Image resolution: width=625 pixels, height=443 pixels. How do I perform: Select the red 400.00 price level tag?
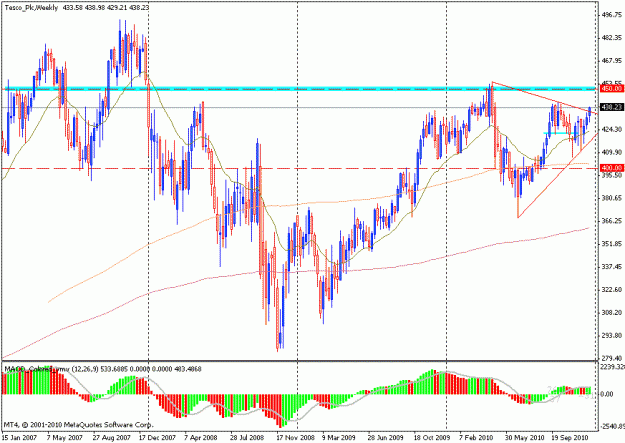click(x=611, y=168)
